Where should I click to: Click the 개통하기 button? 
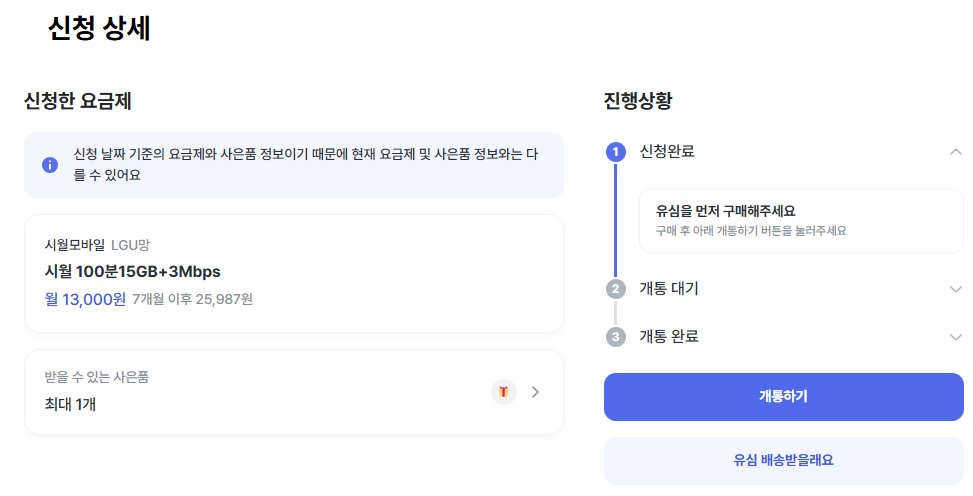(783, 397)
